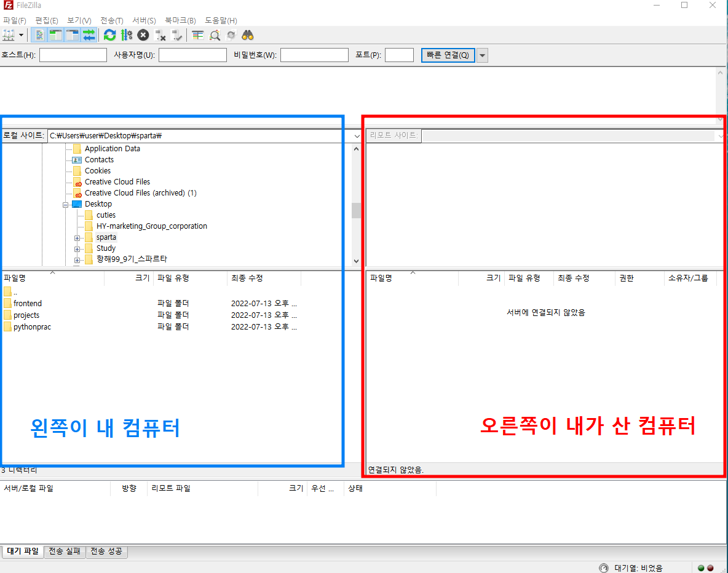Toggle transfer queue display
This screenshot has width=728, height=573.
pos(89,35)
